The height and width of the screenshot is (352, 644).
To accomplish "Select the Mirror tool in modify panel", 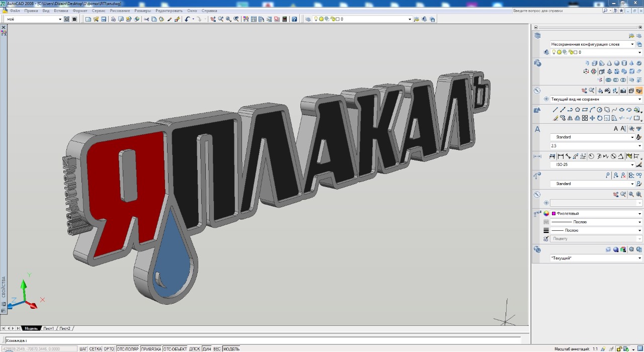I will pyautogui.click(x=570, y=118).
